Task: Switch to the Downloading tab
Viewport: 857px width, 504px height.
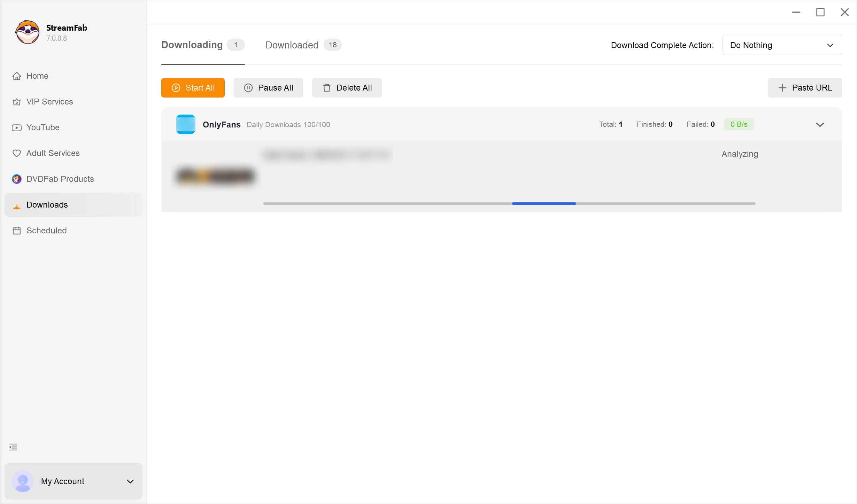Action: click(x=192, y=45)
